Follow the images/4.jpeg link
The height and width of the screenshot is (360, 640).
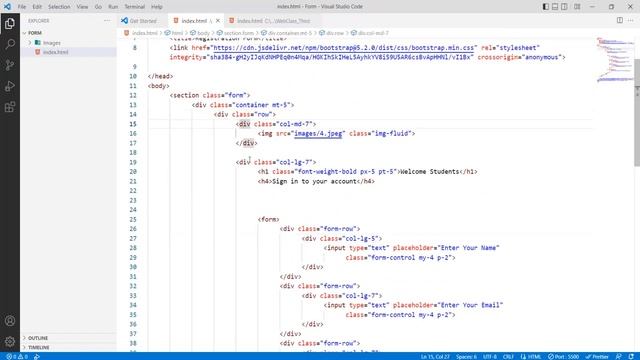(x=318, y=133)
